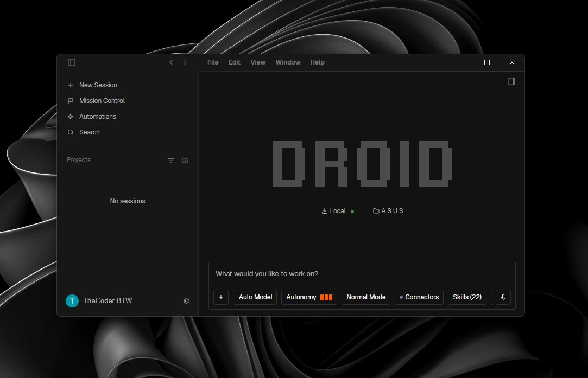Open the Connectors menu

tap(419, 297)
